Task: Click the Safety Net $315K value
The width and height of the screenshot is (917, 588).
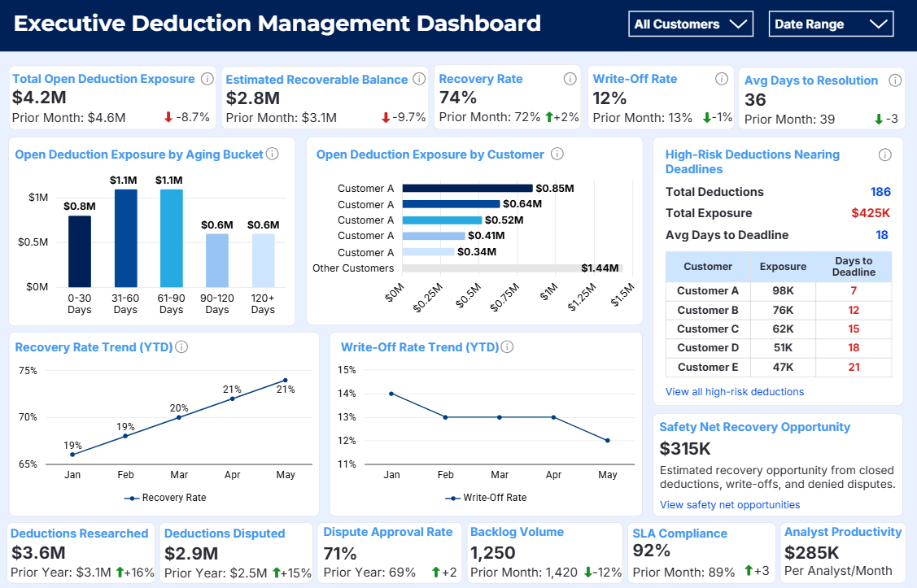Action: tap(685, 449)
